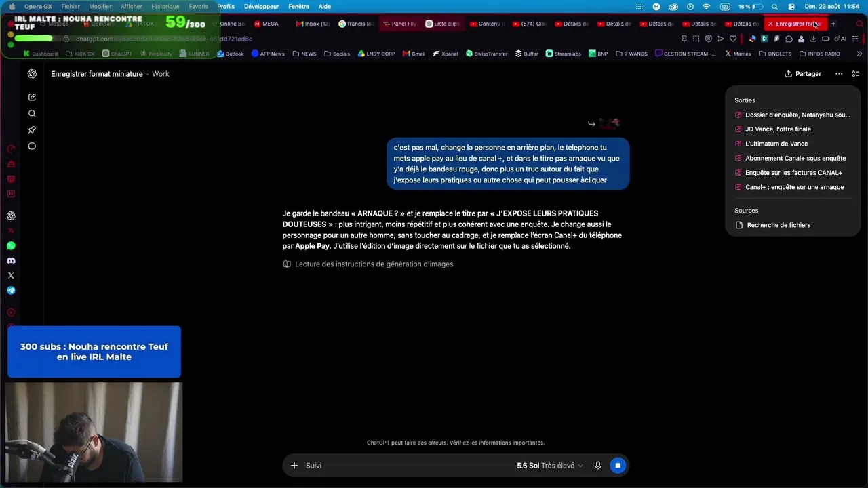Open WhatsApp in the Opera GX sidebar
The image size is (868, 488).
pyautogui.click(x=11, y=246)
